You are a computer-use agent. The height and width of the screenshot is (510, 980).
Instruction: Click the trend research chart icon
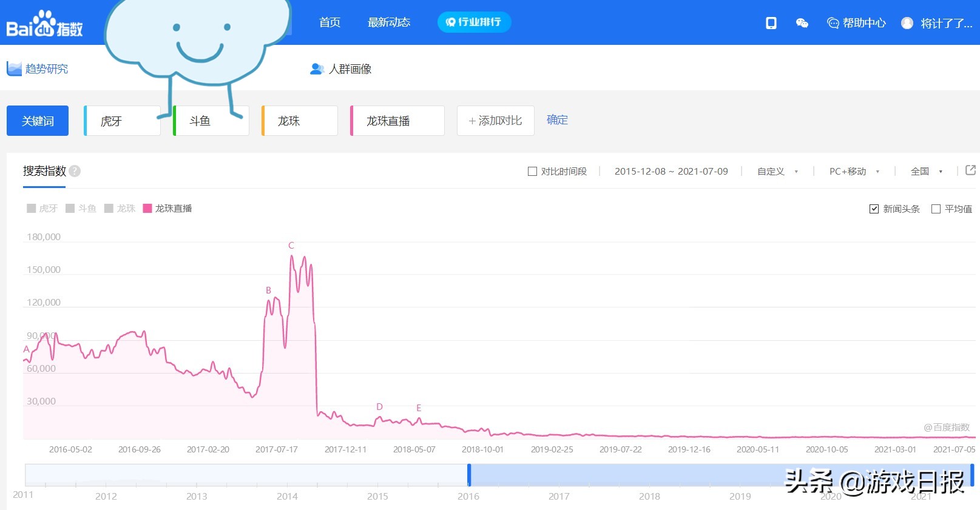(14, 69)
